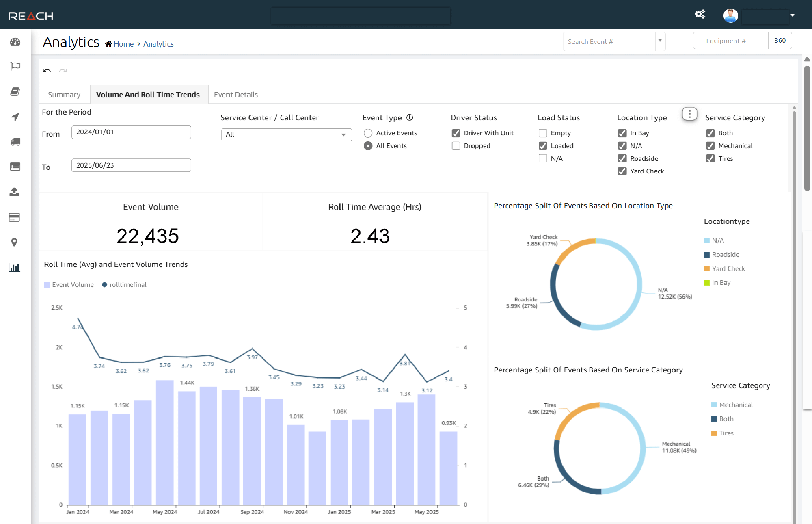Open the Event Details tab
This screenshot has width=812, height=524.
(236, 94)
